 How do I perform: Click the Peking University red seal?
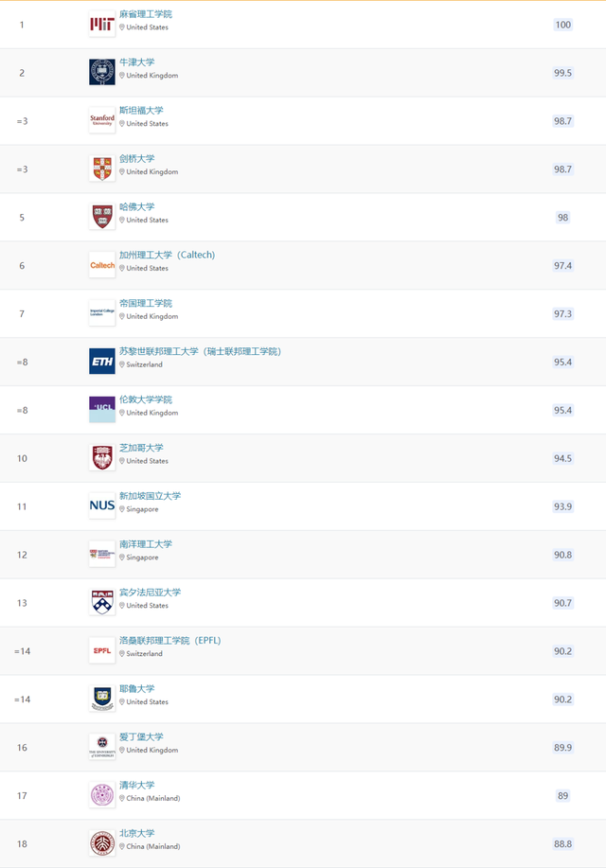point(102,843)
